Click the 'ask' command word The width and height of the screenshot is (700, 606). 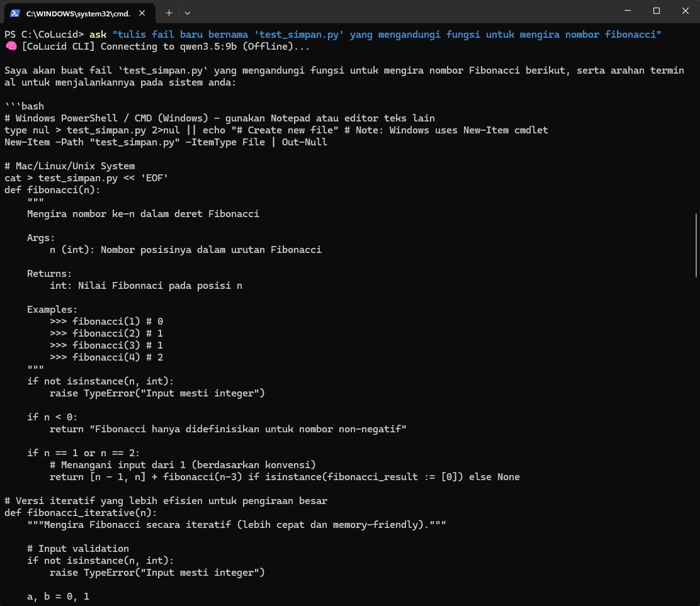pos(98,35)
